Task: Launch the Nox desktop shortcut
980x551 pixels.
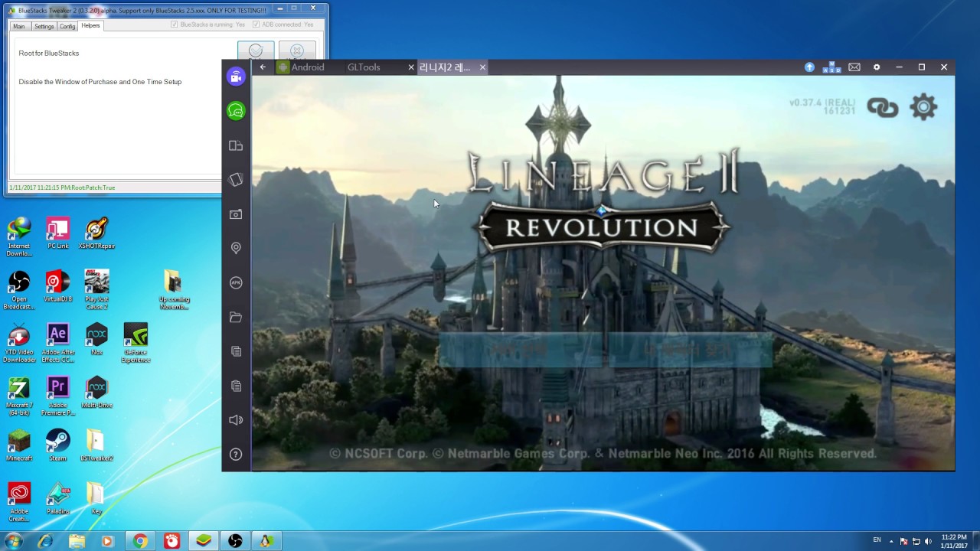Action: click(96, 339)
